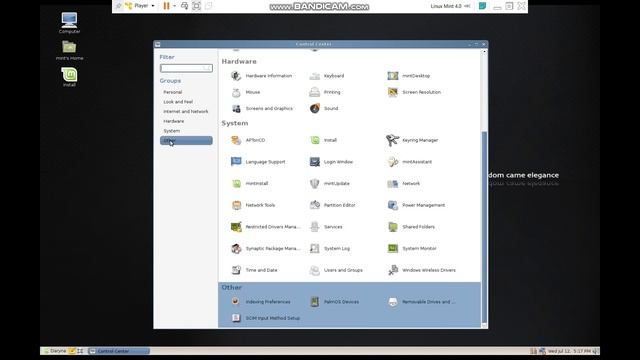
Task: Open mint's Home desktop folder
Action: [69, 50]
